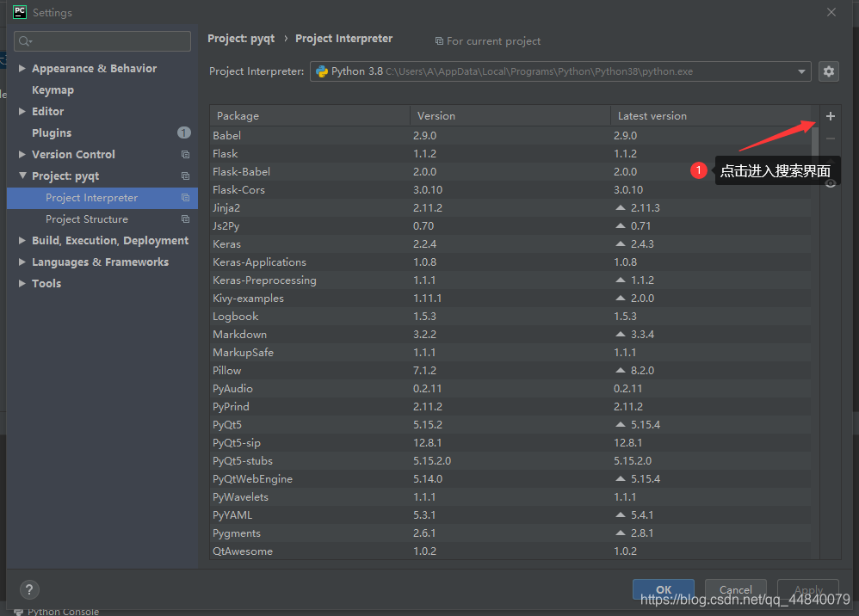Expand the Appearance & Behavior section

point(22,68)
